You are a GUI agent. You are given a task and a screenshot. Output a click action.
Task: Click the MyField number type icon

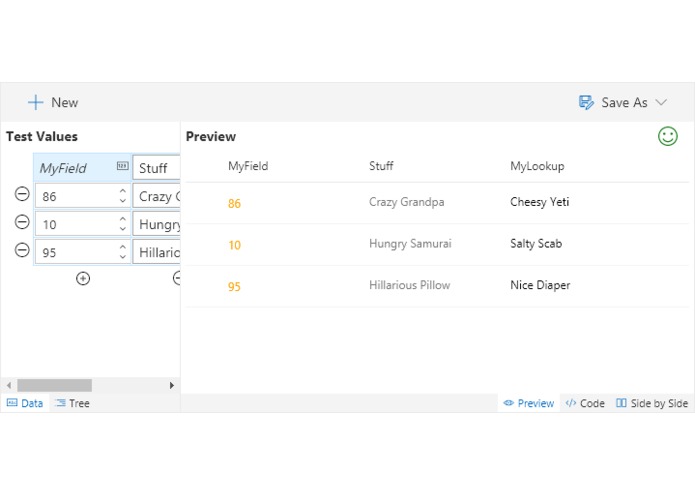[122, 166]
